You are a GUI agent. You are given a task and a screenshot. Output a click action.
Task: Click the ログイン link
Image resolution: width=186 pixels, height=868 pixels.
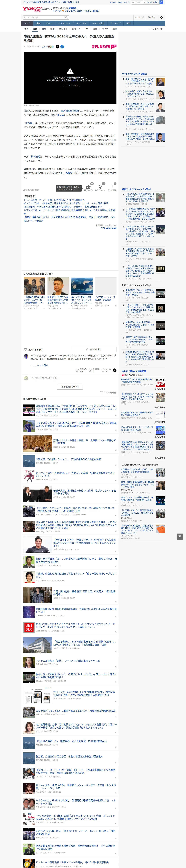point(57,11)
